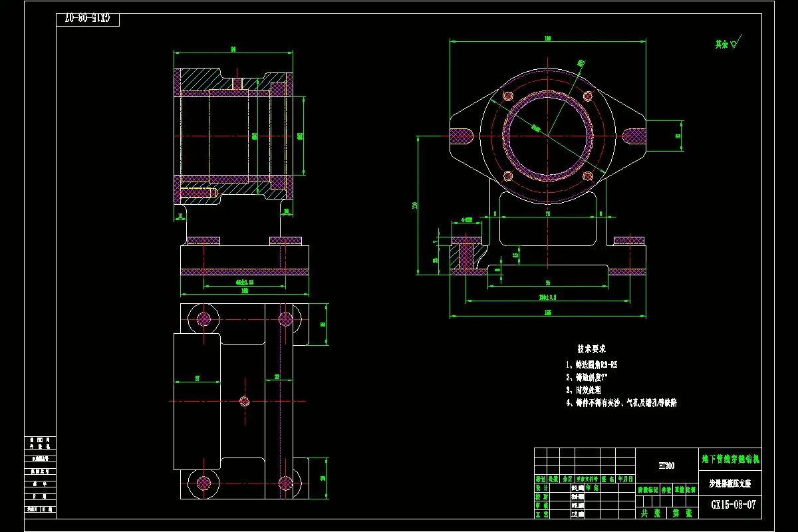Image resolution: width=798 pixels, height=532 pixels.
Task: Click the 共 张 sheet count cell
Action: [651, 513]
